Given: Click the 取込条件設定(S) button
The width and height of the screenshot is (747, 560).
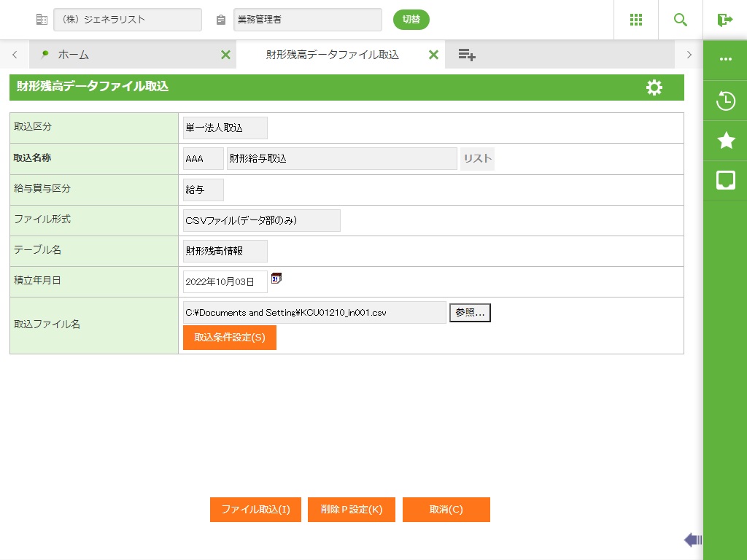Looking at the screenshot, I should tap(229, 338).
